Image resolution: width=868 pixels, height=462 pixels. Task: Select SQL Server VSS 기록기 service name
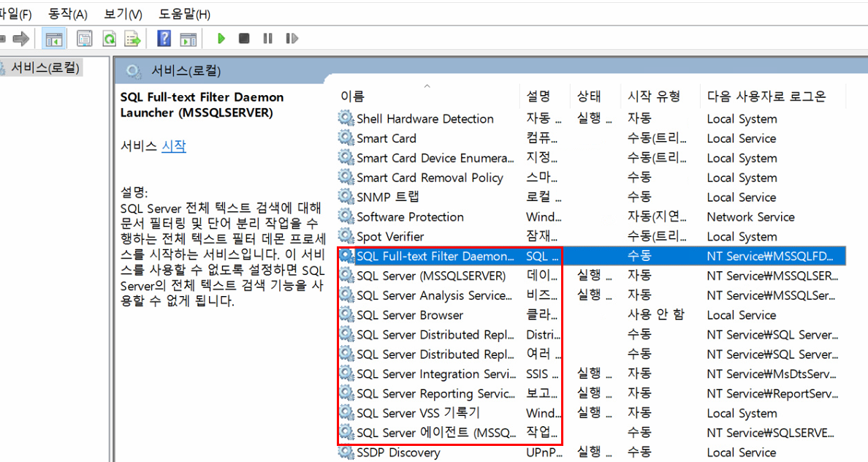click(418, 413)
